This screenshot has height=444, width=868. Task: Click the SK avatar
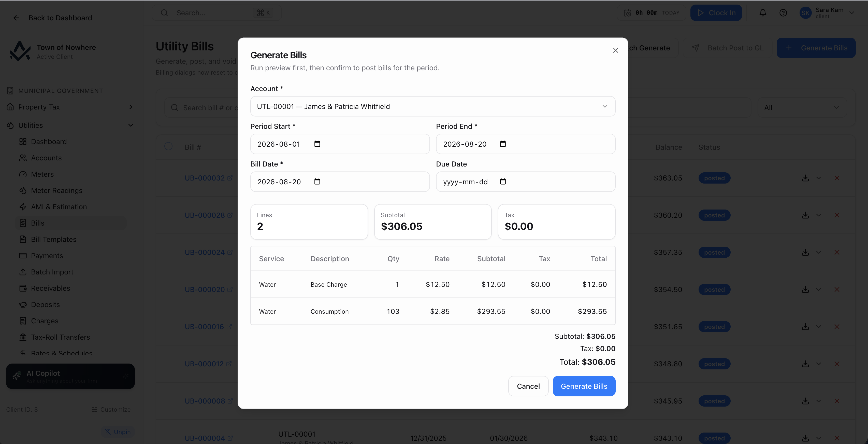(806, 13)
